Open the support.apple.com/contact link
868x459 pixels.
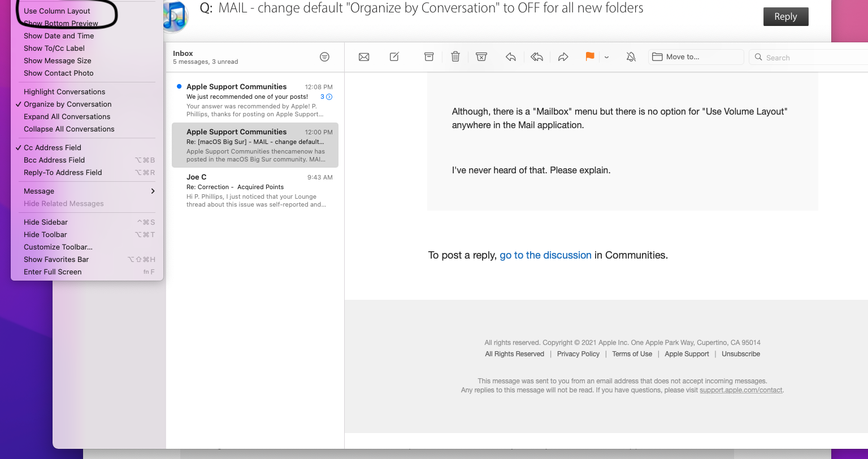coord(741,390)
